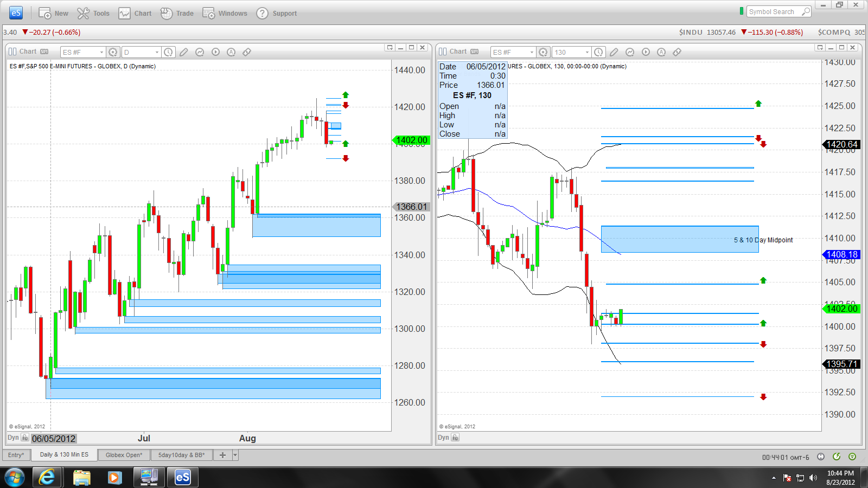This screenshot has width=868, height=488.
Task: Click the split-pane icon on the 130-minute chart
Action: point(443,52)
